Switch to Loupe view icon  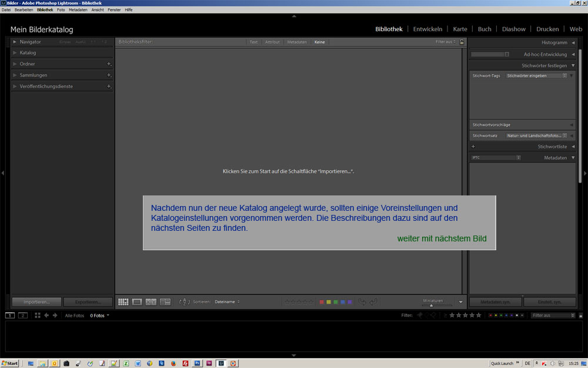(137, 302)
